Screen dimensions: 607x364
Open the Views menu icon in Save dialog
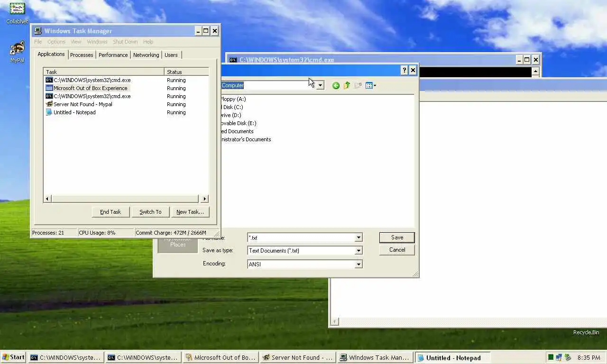[371, 85]
